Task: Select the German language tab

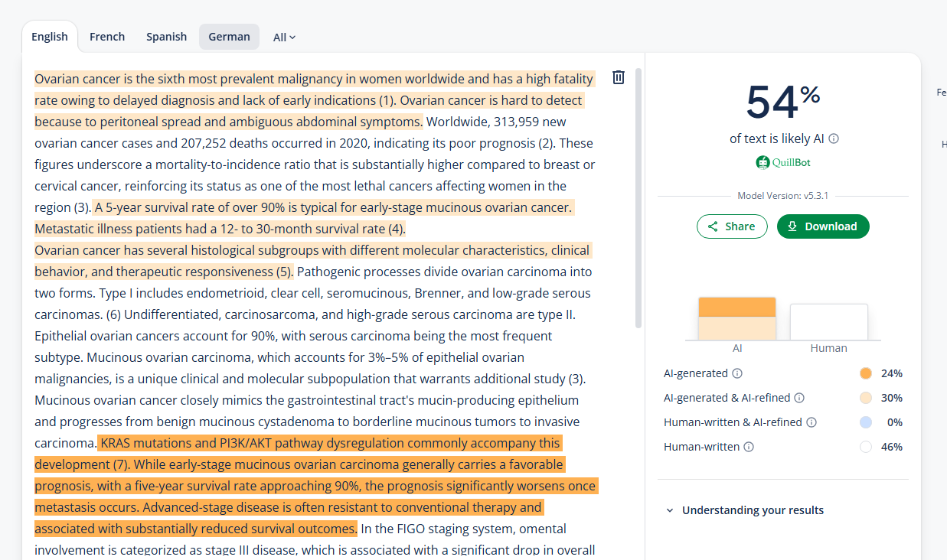Action: (x=229, y=37)
